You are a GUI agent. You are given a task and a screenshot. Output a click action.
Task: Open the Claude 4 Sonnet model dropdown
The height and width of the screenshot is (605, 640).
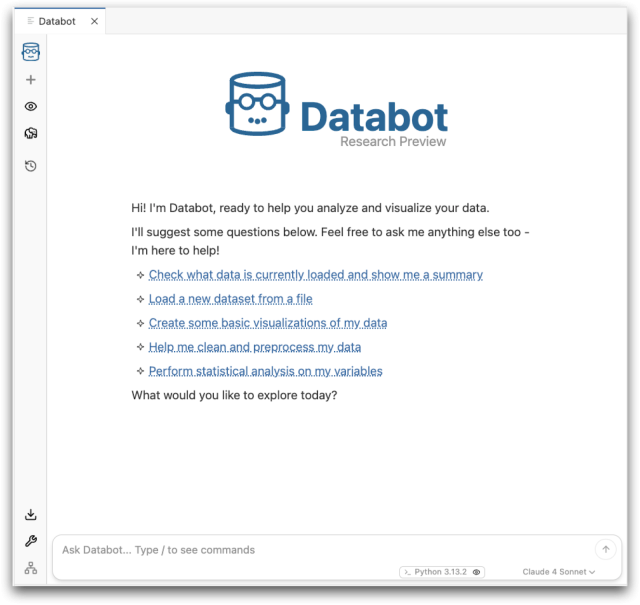click(x=558, y=572)
